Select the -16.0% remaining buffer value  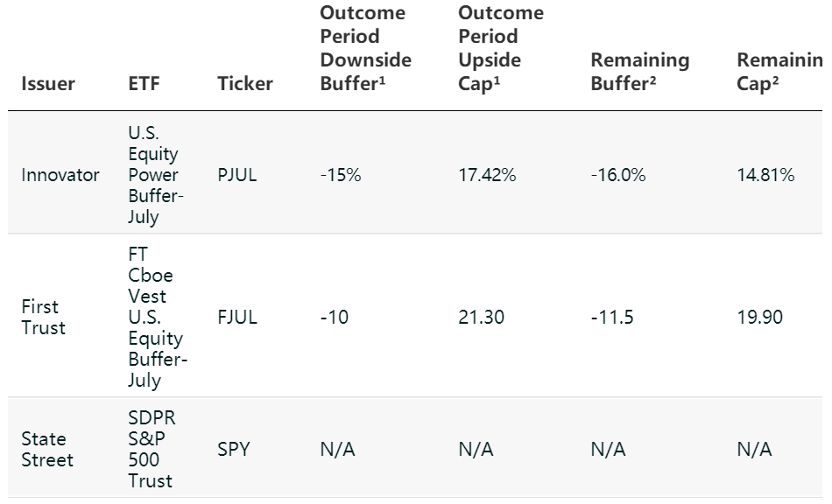[x=618, y=175]
